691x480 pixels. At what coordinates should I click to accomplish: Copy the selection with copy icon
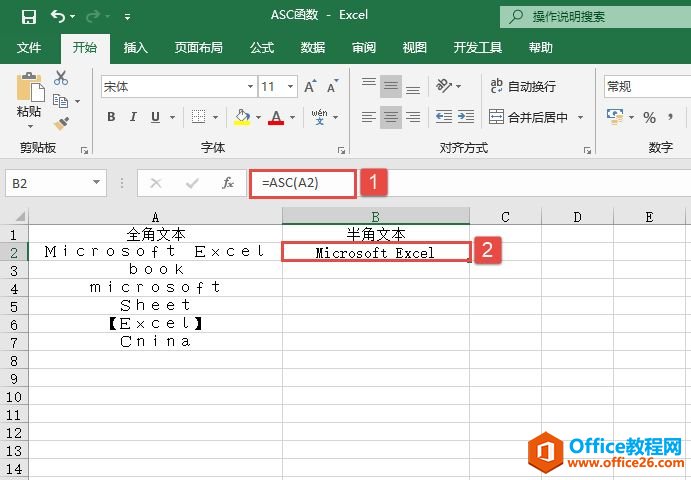coord(60,101)
